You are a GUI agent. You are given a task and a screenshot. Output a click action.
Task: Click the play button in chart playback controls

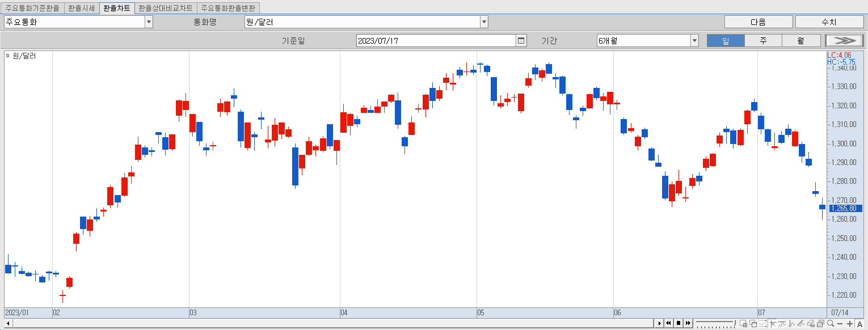click(659, 323)
